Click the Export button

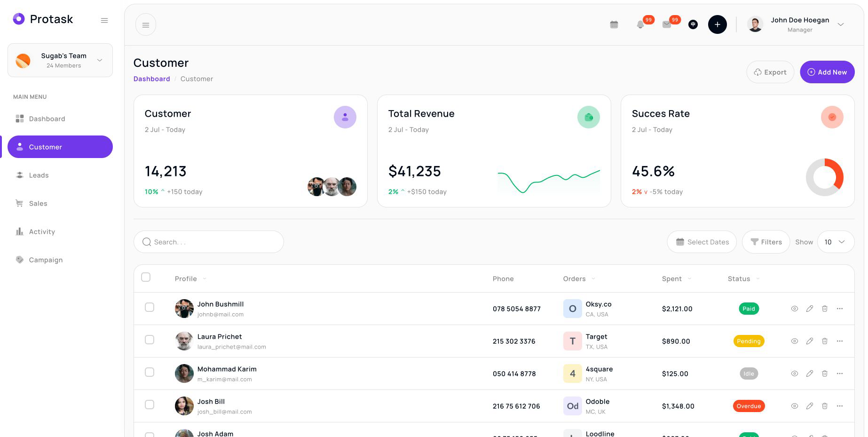pos(770,72)
